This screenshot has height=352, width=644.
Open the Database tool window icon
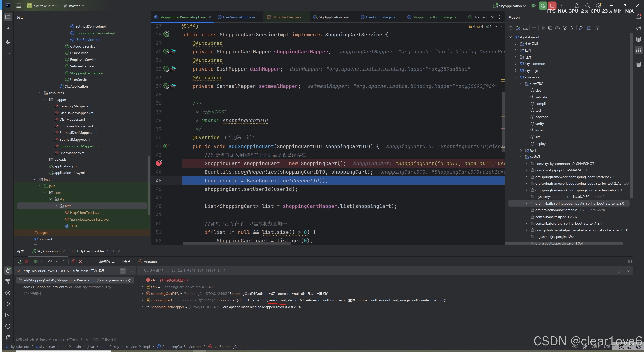(638, 39)
